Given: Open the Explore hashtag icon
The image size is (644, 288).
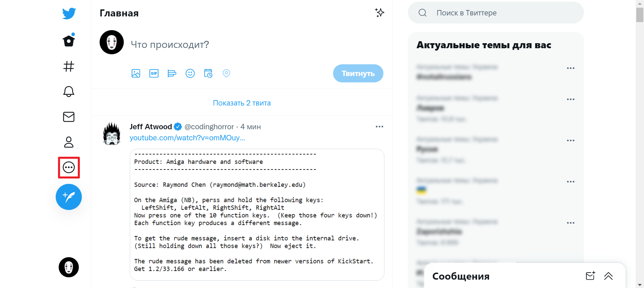Looking at the screenshot, I should pos(69,66).
